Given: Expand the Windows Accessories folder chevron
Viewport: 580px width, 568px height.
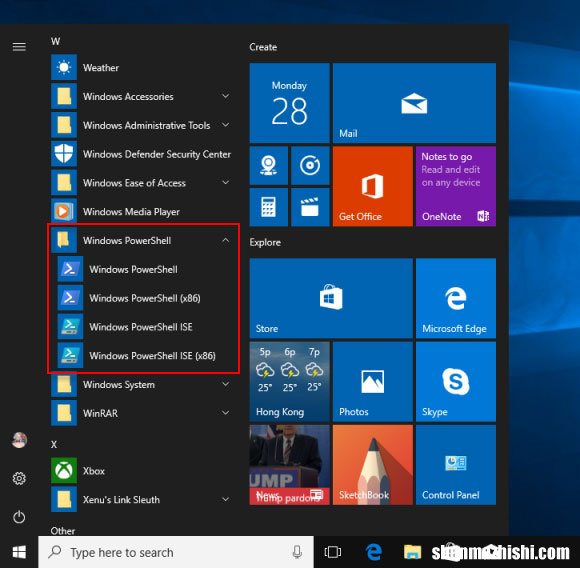Looking at the screenshot, I should [225, 96].
